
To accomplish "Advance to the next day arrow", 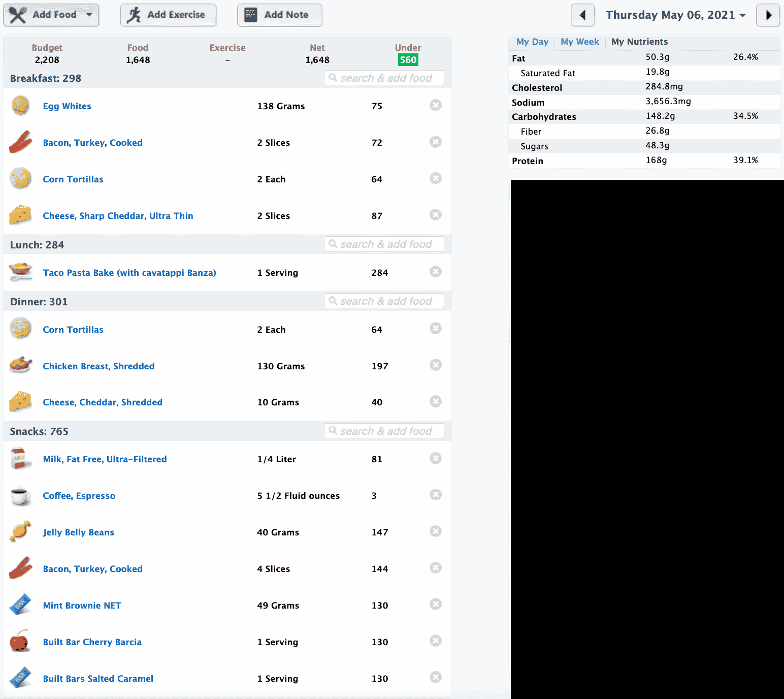I will click(768, 15).
